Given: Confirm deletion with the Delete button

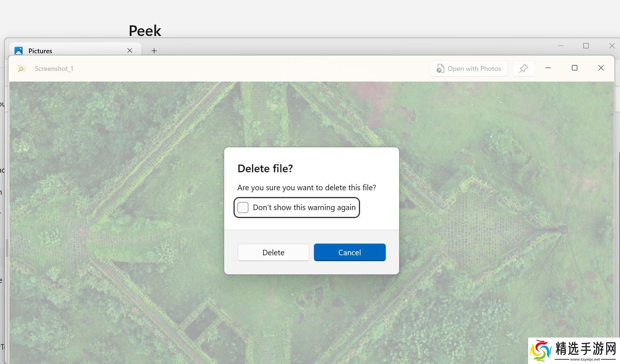Looking at the screenshot, I should (x=273, y=252).
